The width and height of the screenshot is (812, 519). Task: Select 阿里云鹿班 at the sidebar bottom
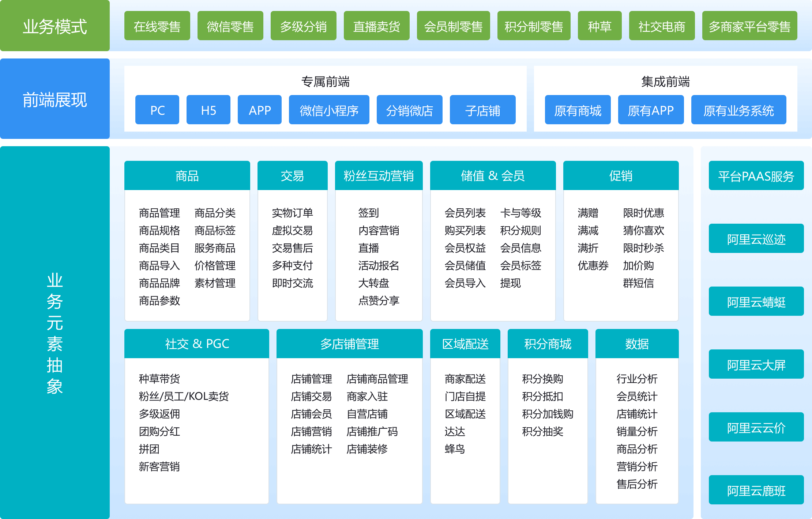(x=755, y=490)
